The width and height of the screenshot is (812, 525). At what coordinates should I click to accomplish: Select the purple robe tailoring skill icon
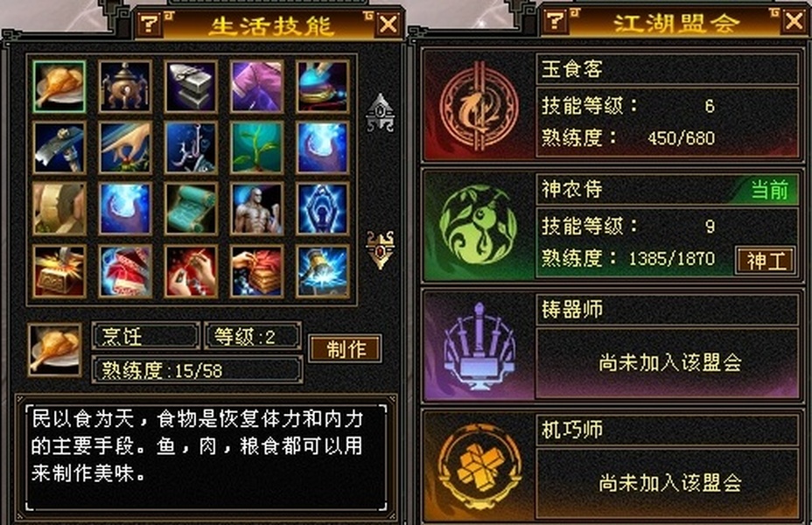pos(257,87)
